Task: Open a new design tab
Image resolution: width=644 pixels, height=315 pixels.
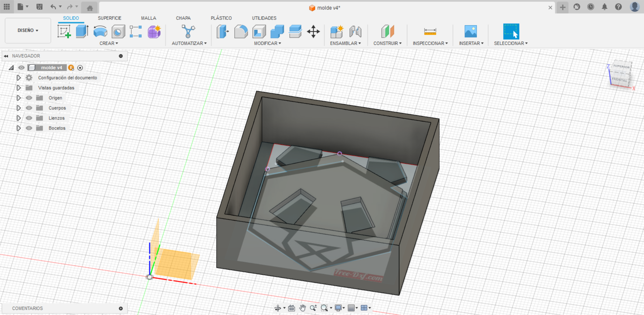Action: click(563, 7)
